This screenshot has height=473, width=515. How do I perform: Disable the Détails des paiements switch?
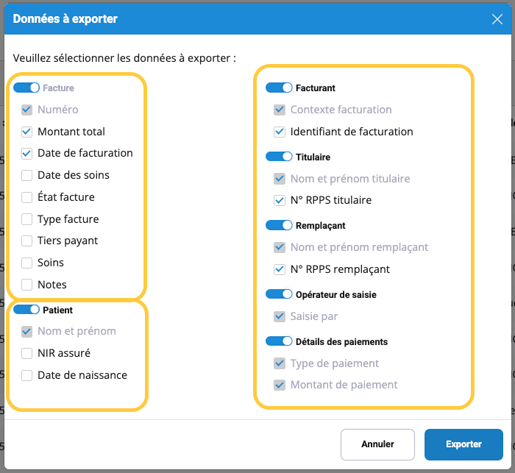(279, 341)
